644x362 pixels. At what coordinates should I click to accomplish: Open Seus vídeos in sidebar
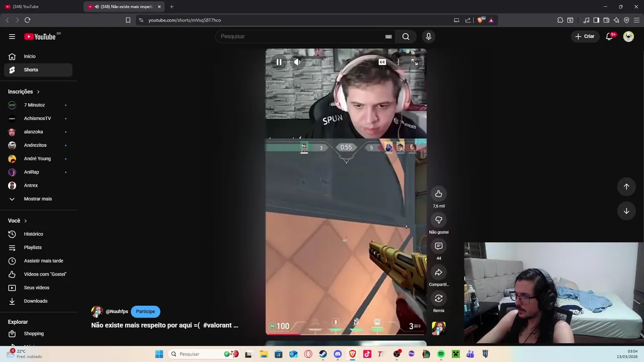[x=38, y=288]
